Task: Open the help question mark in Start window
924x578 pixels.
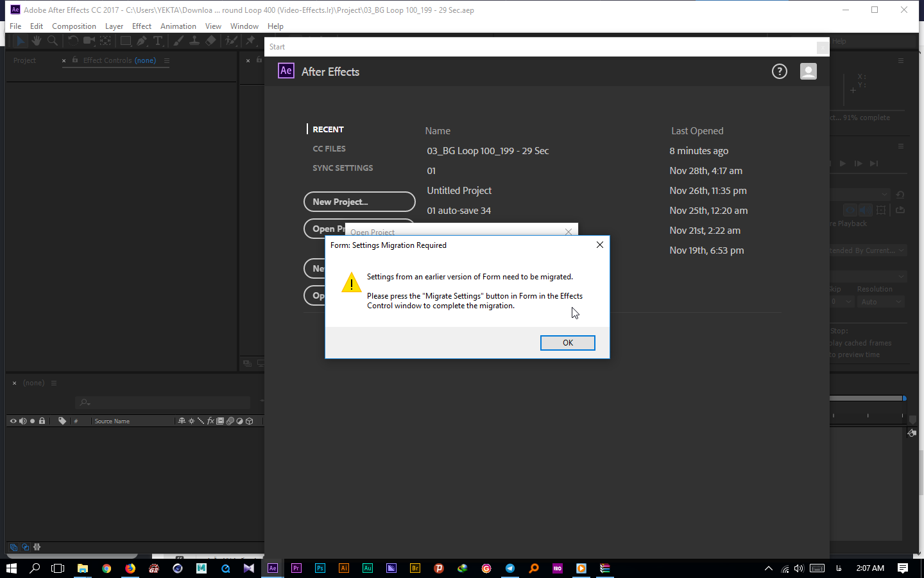Action: [x=780, y=71]
